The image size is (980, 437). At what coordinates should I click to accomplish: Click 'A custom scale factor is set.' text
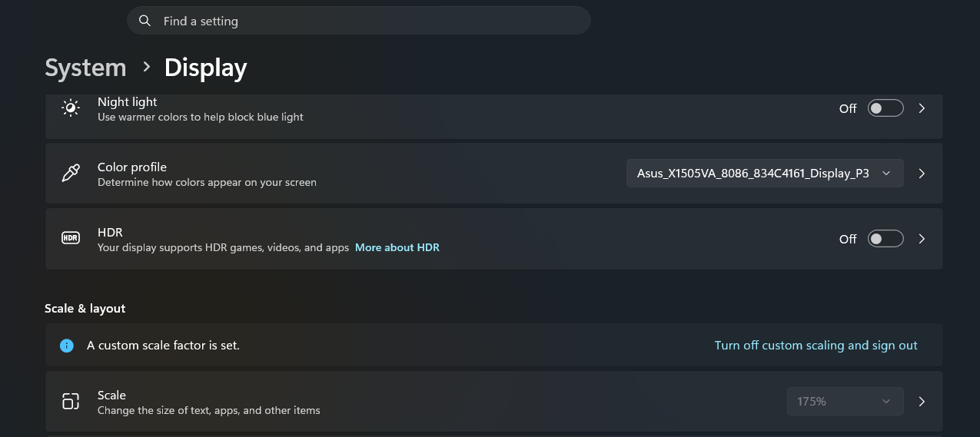coord(163,346)
